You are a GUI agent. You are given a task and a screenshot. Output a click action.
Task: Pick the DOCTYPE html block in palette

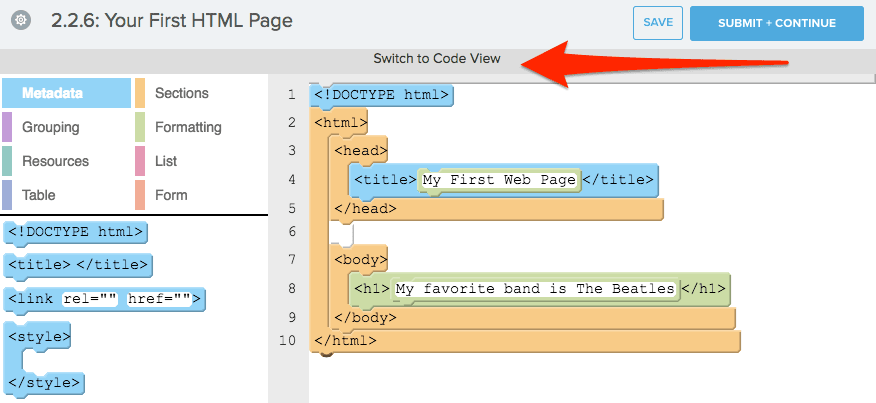pyautogui.click(x=75, y=232)
